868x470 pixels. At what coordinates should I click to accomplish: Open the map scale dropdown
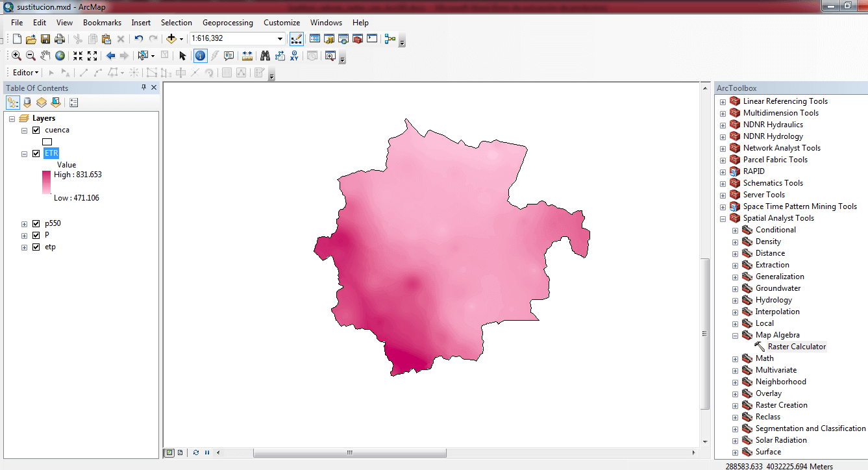[280, 39]
